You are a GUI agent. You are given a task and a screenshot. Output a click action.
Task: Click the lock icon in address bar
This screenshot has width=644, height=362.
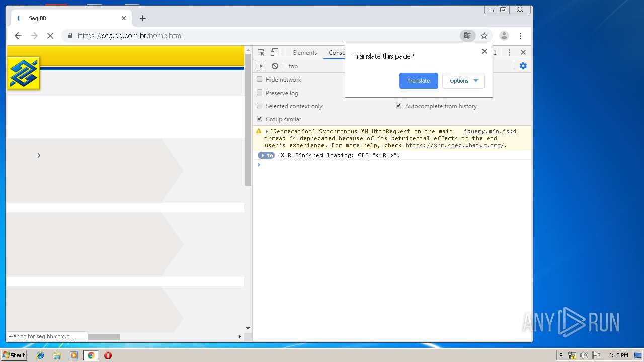click(70, 36)
